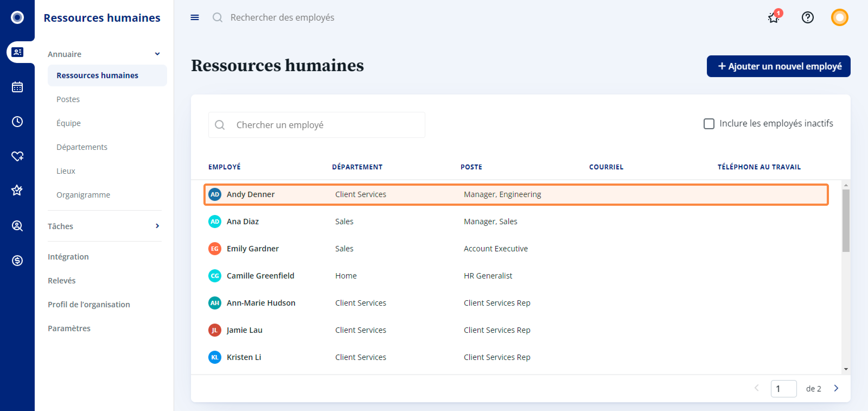Click Jamie Lau's JL avatar
The width and height of the screenshot is (868, 411).
(215, 330)
